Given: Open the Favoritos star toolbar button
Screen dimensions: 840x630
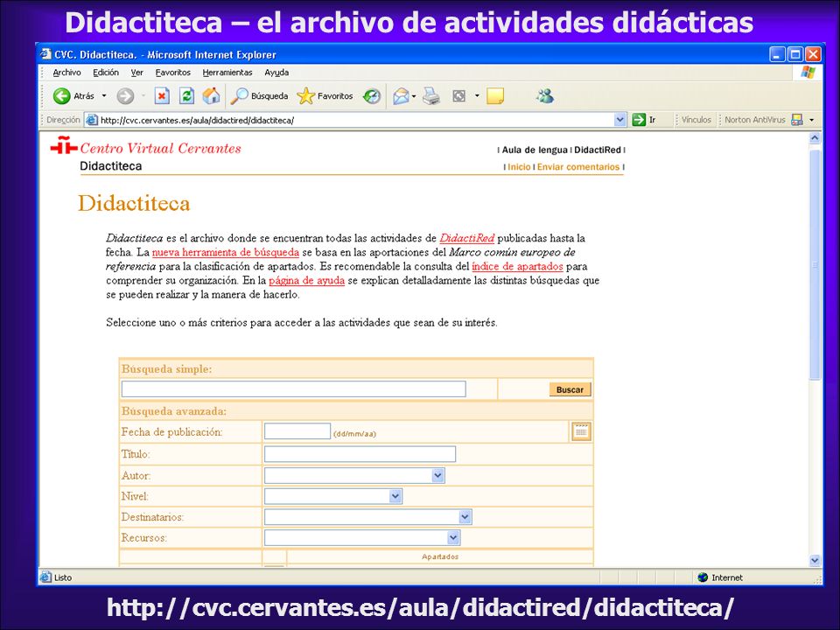Looking at the screenshot, I should click(325, 96).
